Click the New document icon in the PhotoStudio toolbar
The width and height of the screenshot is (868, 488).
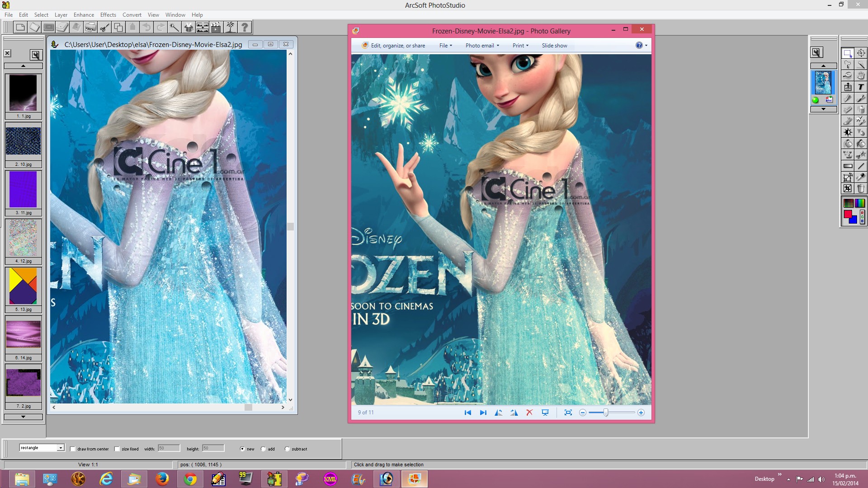(x=20, y=28)
